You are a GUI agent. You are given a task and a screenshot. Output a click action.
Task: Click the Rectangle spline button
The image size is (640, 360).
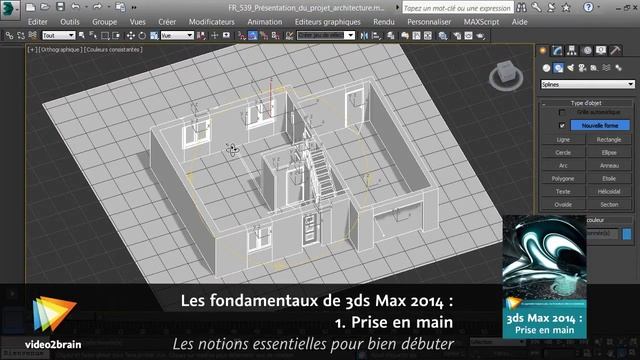pyautogui.click(x=609, y=140)
